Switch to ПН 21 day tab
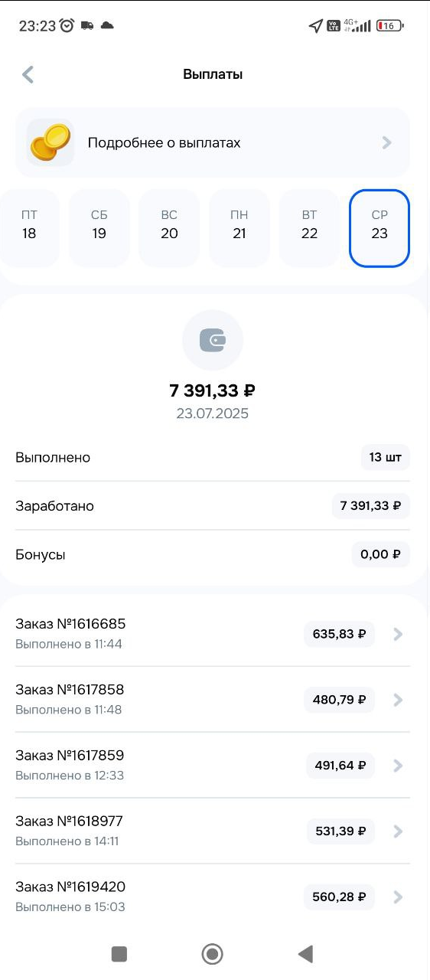 [x=239, y=228]
